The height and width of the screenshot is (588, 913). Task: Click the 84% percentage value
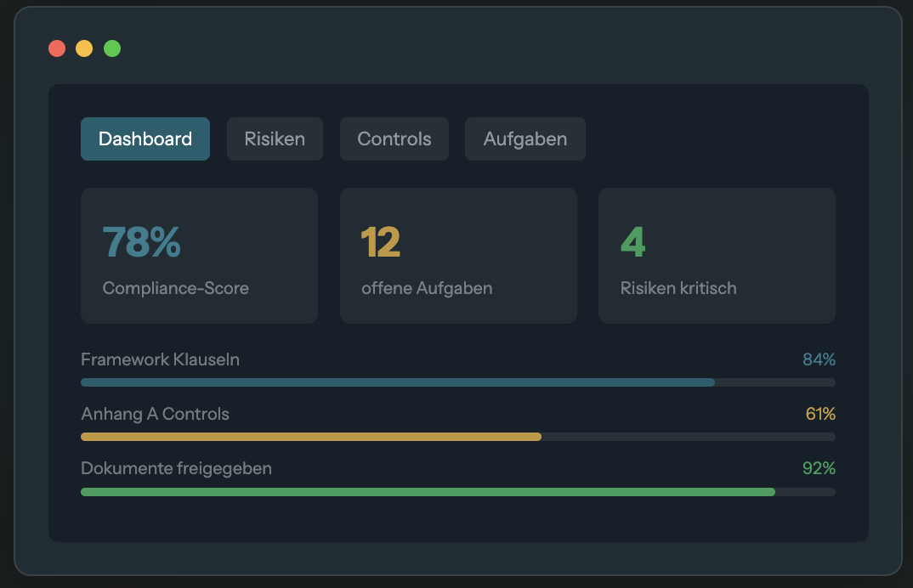coord(819,359)
